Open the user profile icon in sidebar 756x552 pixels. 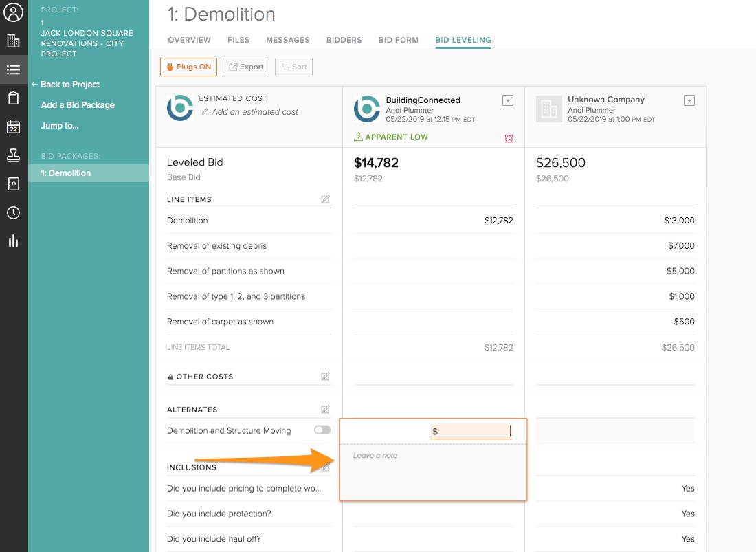point(14,12)
